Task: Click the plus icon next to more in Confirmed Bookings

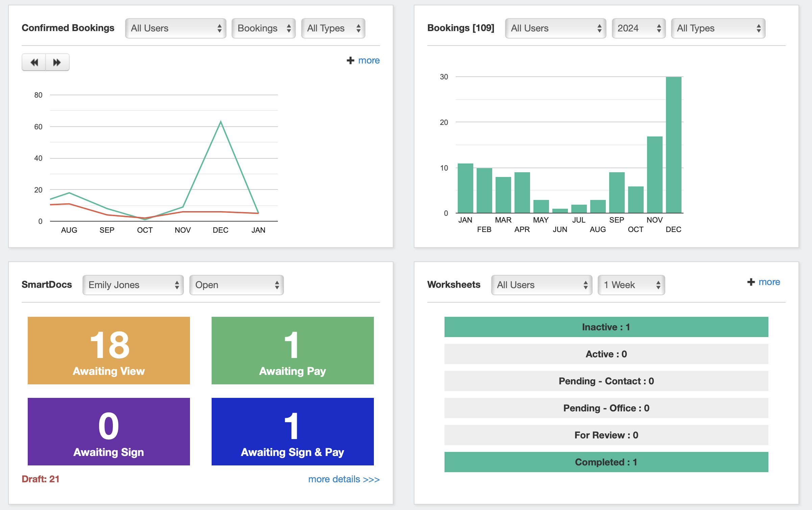Action: tap(351, 60)
